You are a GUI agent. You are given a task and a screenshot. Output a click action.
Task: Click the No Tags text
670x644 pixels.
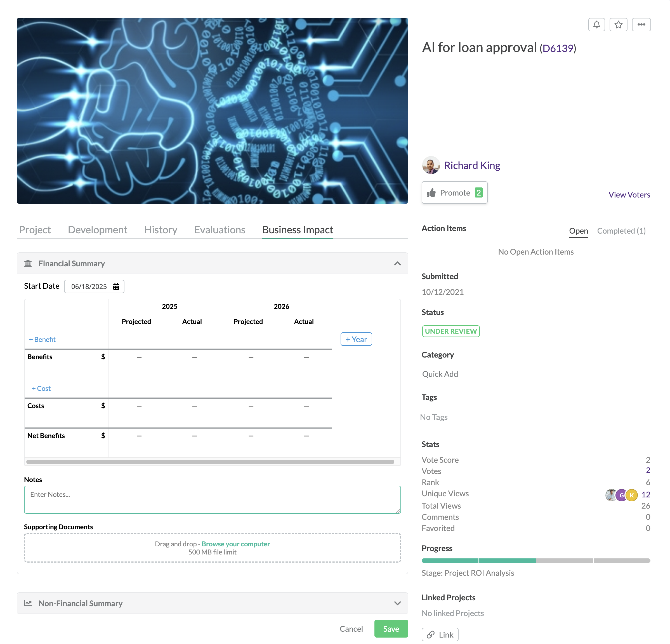[433, 417]
